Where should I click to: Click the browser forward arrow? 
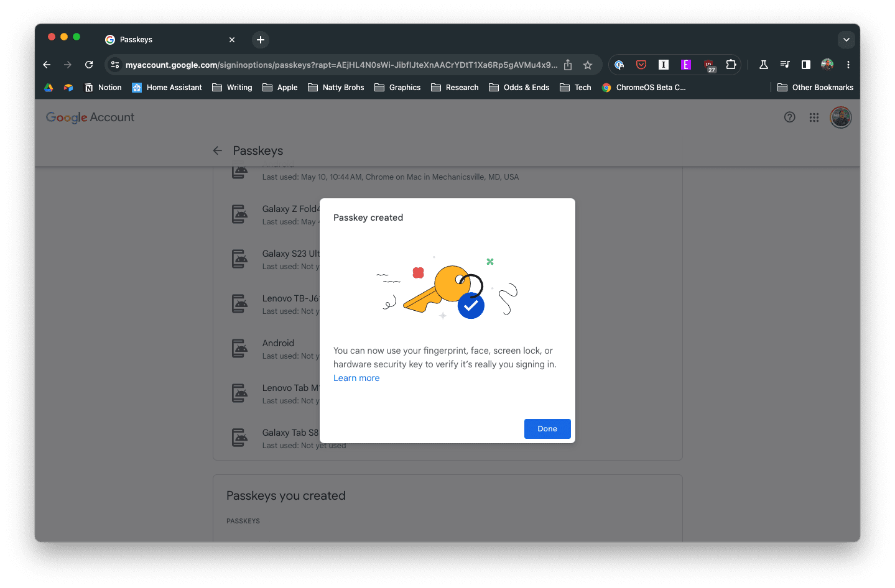point(68,65)
